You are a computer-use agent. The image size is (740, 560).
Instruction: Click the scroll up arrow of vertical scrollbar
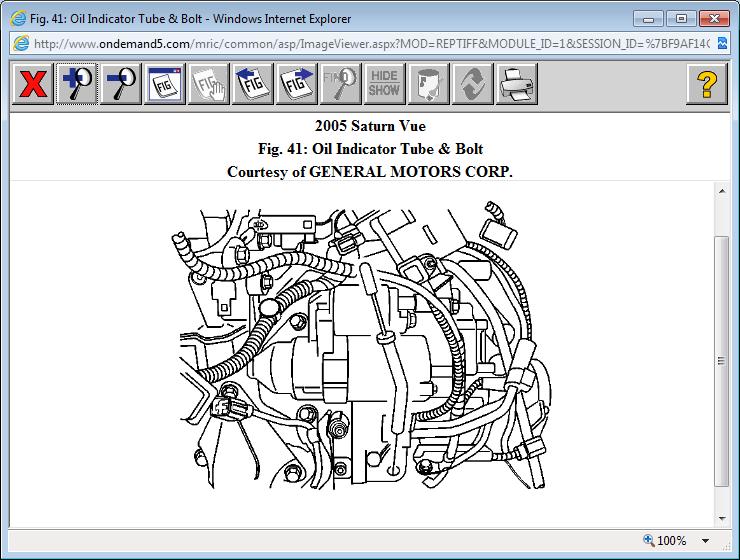coord(722,191)
